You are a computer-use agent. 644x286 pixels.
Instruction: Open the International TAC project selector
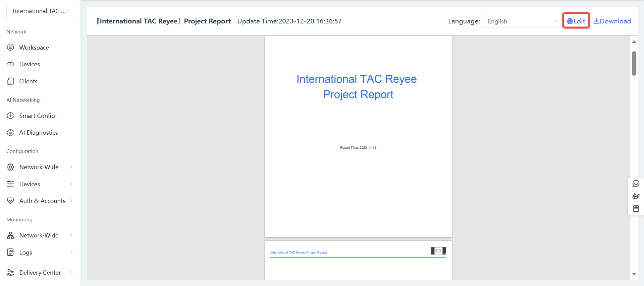click(x=40, y=11)
